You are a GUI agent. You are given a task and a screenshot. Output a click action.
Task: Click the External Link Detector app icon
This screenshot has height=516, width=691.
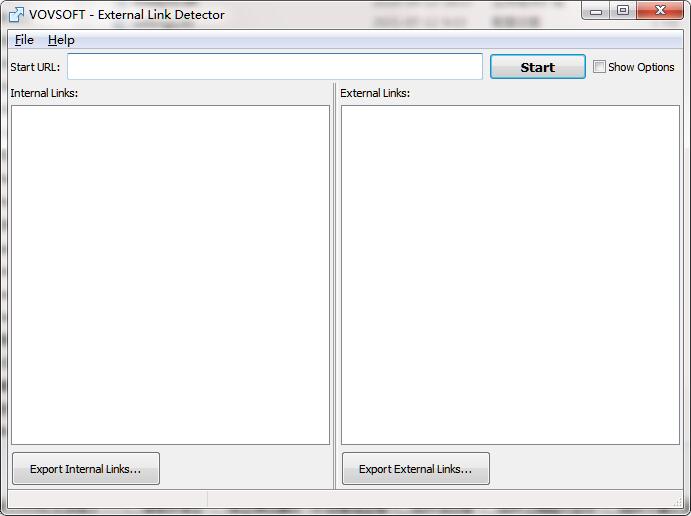pos(16,15)
